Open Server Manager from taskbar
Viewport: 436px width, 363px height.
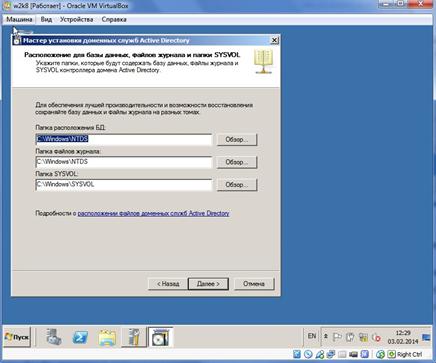pos(54,337)
